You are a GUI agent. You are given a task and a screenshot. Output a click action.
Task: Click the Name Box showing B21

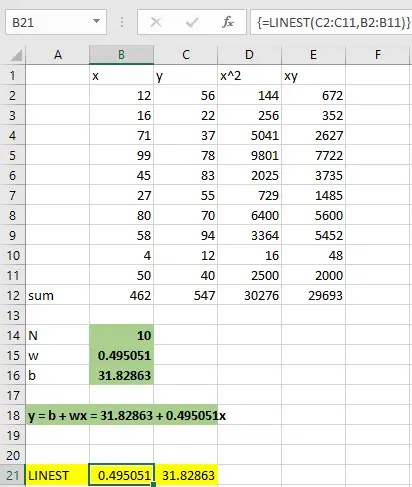[56, 22]
